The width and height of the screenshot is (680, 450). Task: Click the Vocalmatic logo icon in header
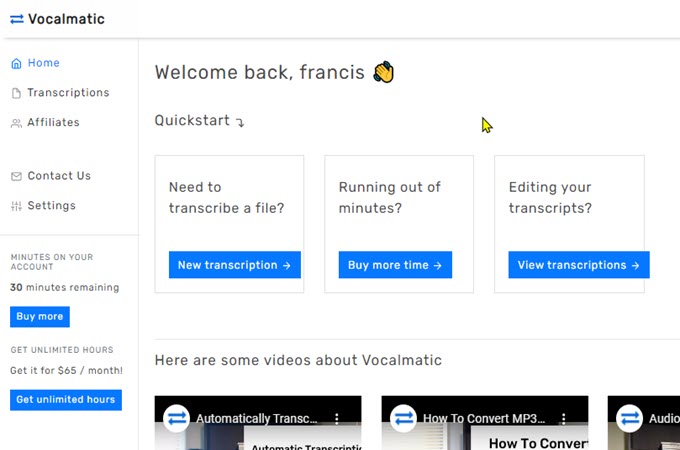pyautogui.click(x=16, y=19)
